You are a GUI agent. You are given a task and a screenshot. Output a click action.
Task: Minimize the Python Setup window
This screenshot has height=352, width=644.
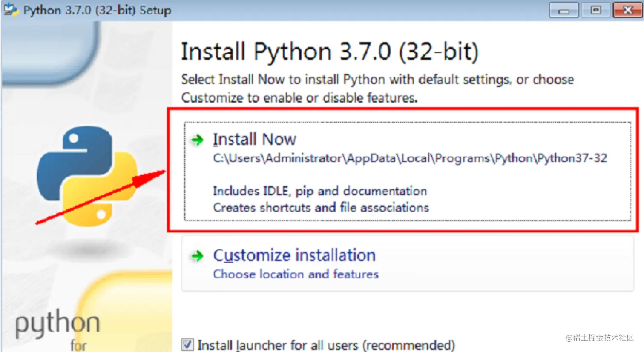coord(563,10)
